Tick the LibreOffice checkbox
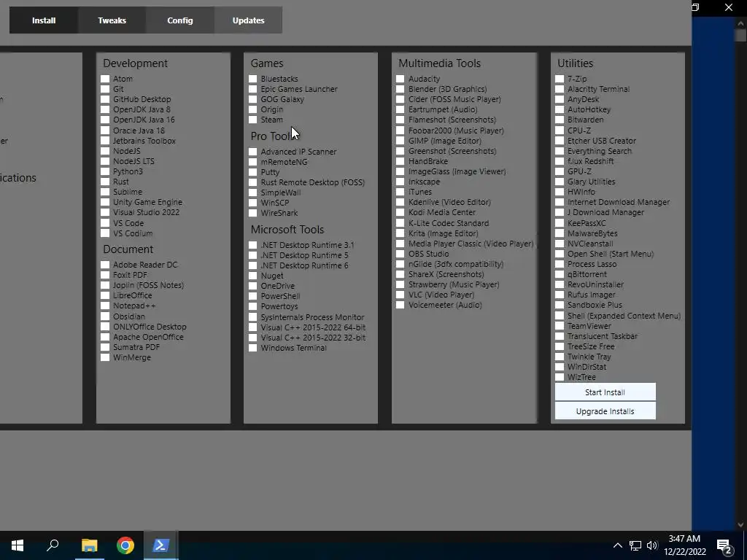The image size is (747, 560). pyautogui.click(x=105, y=295)
